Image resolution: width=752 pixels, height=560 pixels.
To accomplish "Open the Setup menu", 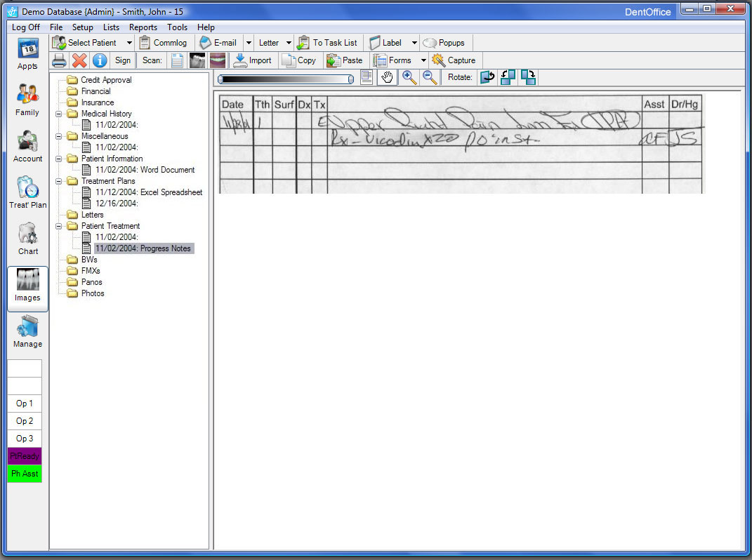I will point(82,27).
